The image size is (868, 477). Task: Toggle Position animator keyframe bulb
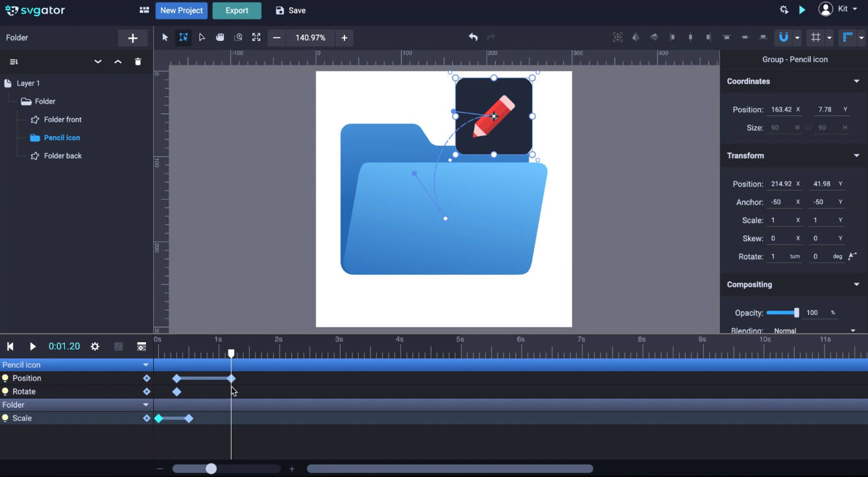coord(5,378)
